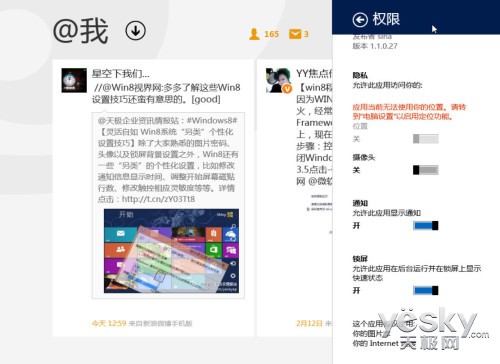Viewport: 500px width, 364px height.
Task: Go back using the arrow beside 权限
Action: click(360, 20)
